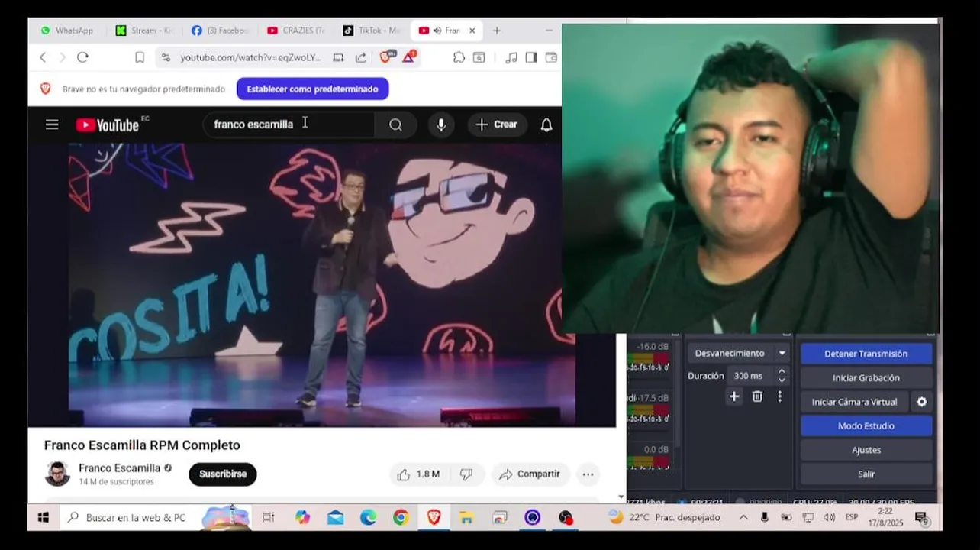Click the Suscribirse button
The width and height of the screenshot is (980, 550).
pyautogui.click(x=223, y=474)
